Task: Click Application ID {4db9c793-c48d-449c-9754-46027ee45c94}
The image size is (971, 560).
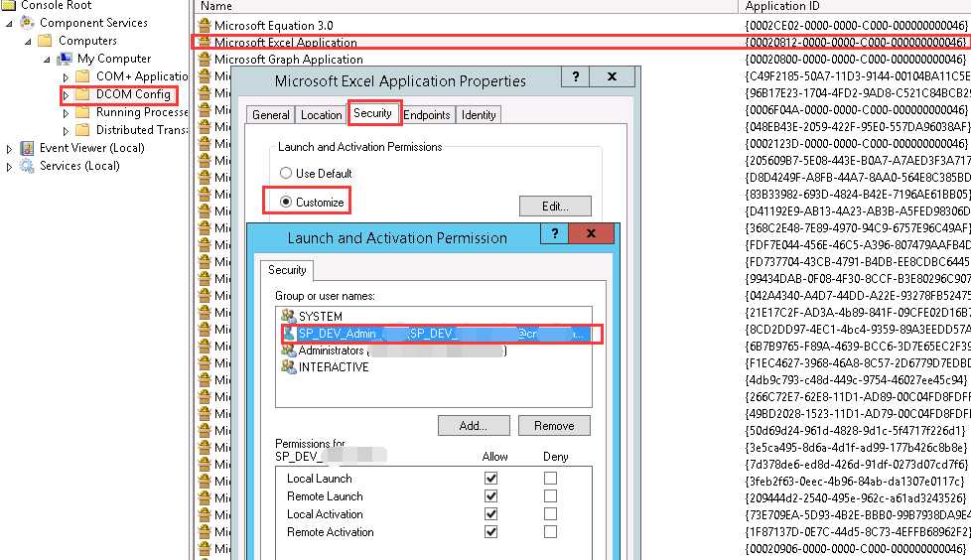Action: (855, 379)
